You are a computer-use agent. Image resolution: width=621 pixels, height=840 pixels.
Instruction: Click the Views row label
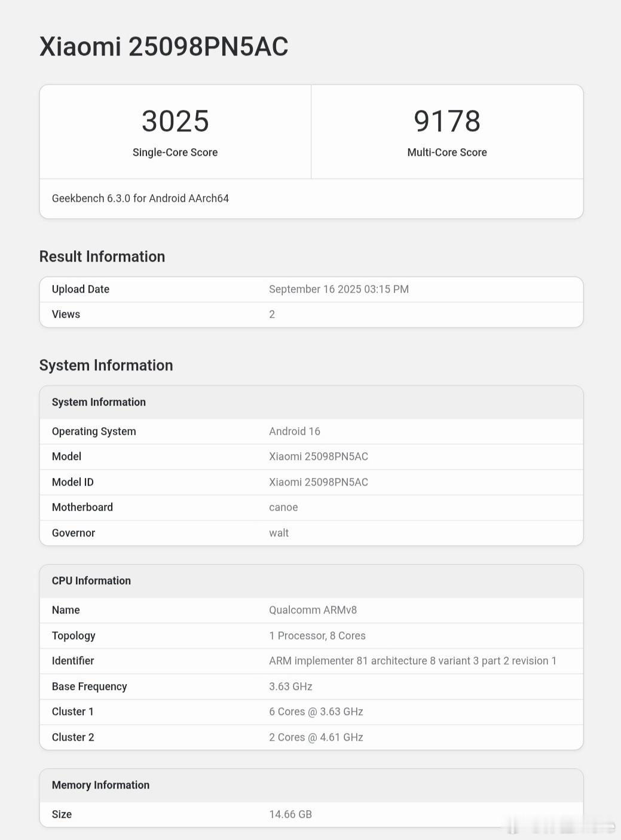click(x=66, y=314)
